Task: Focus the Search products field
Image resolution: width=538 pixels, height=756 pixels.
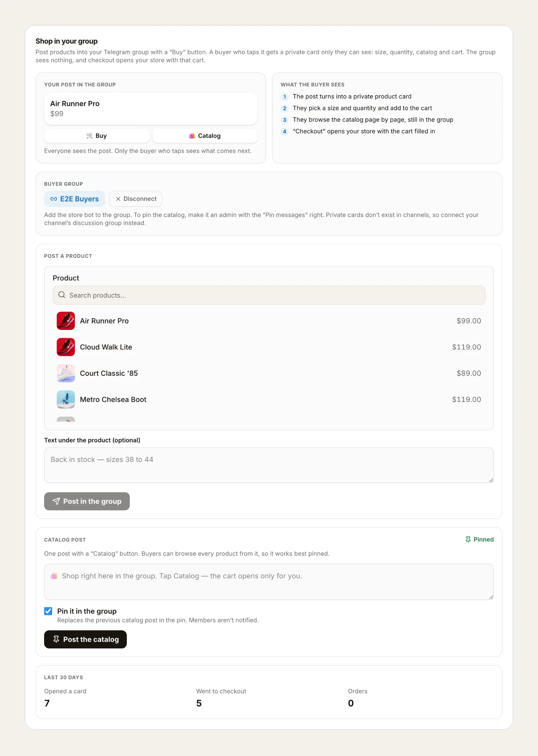Action: (269, 295)
